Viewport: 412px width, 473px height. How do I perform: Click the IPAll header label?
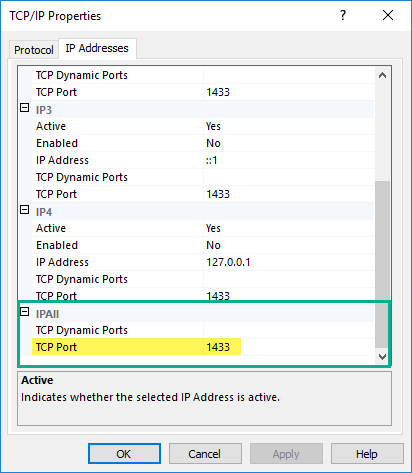click(47, 314)
